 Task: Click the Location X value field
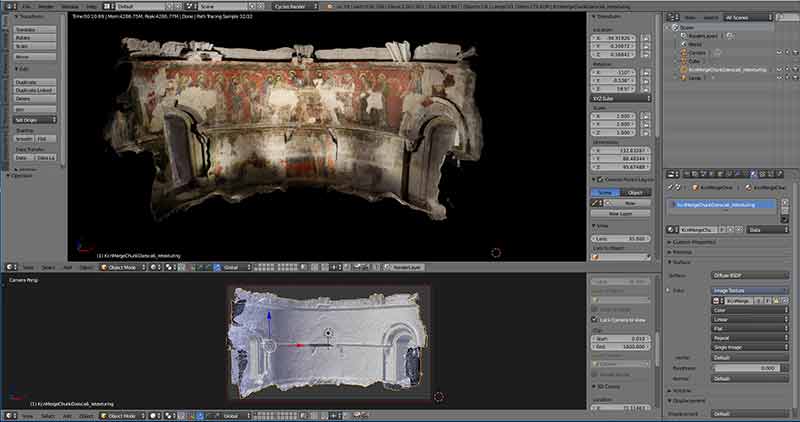(614, 38)
